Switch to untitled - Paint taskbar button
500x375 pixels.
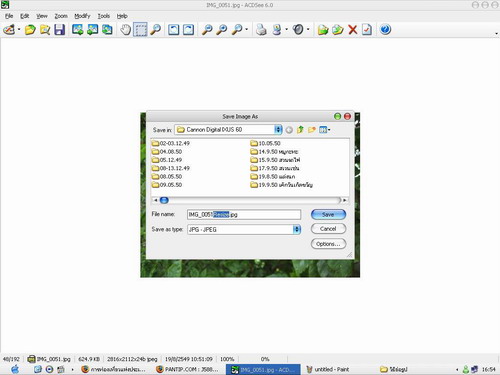point(327,369)
